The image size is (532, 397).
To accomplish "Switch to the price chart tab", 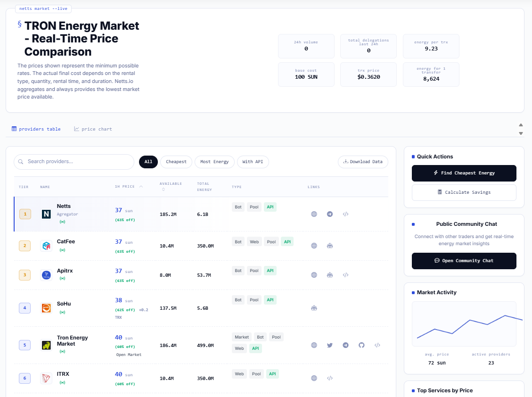I will (93, 129).
